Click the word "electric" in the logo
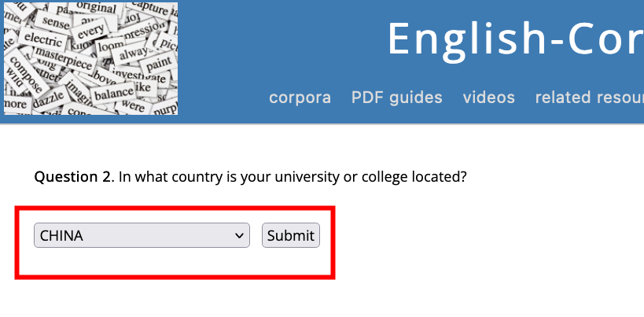Image resolution: width=644 pixels, height=317 pixels. [x=44, y=37]
